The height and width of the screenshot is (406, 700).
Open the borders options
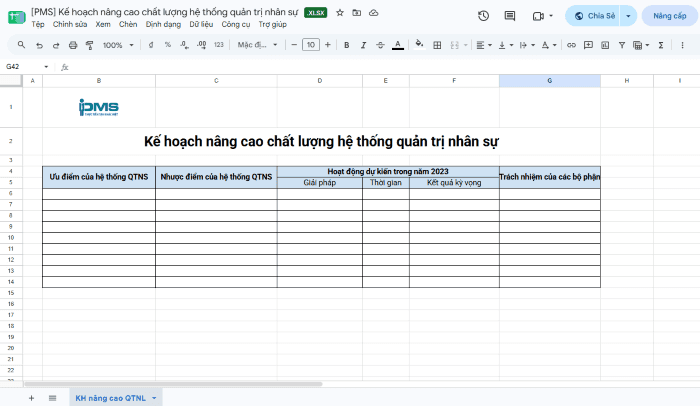tap(437, 45)
